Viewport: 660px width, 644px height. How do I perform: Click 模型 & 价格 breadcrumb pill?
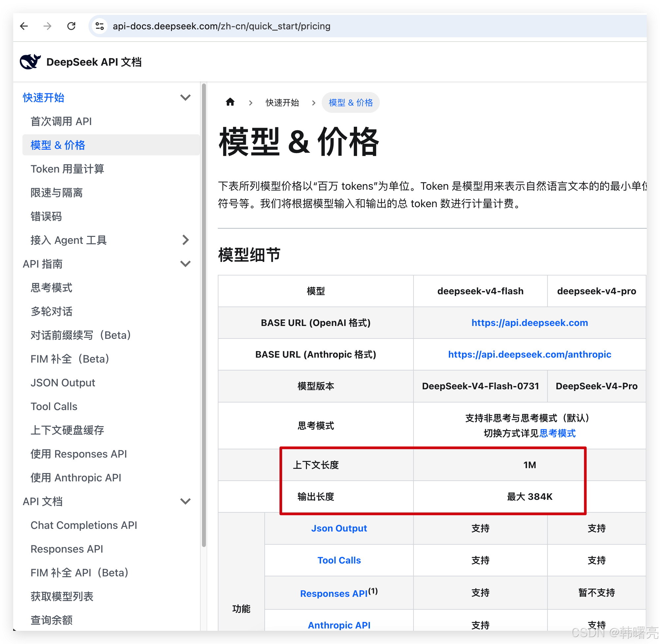pos(350,103)
